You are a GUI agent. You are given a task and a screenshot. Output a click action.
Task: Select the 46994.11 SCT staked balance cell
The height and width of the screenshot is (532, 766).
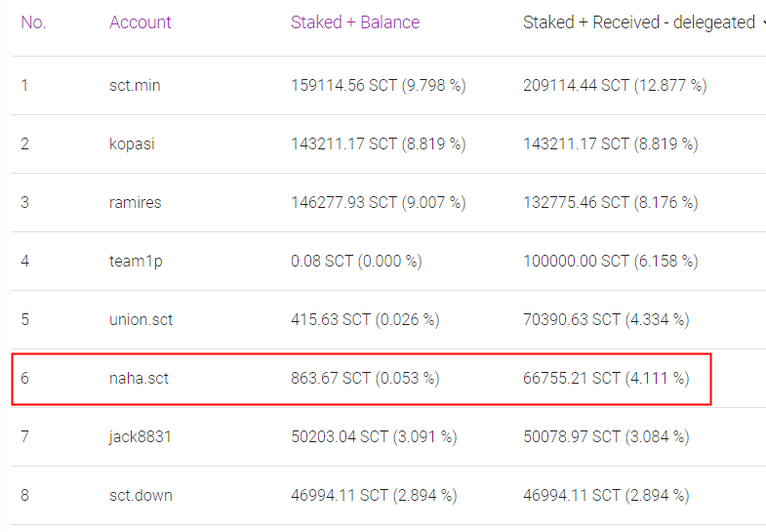pos(374,495)
